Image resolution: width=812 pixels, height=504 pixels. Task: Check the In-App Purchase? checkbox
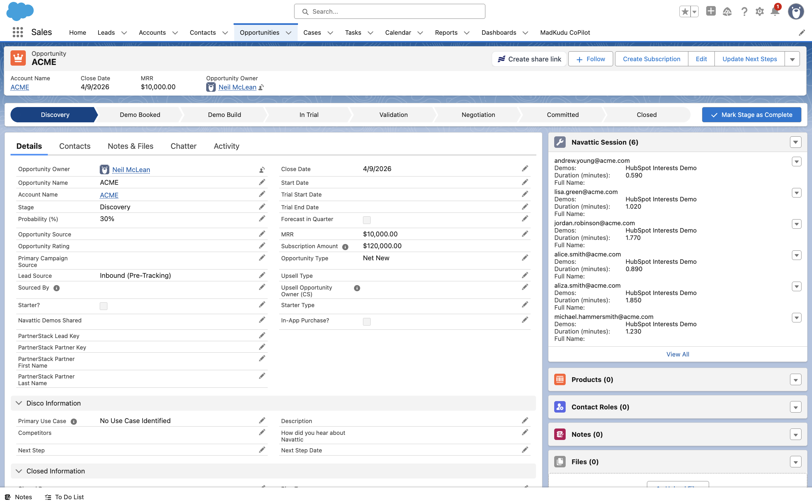(x=367, y=321)
